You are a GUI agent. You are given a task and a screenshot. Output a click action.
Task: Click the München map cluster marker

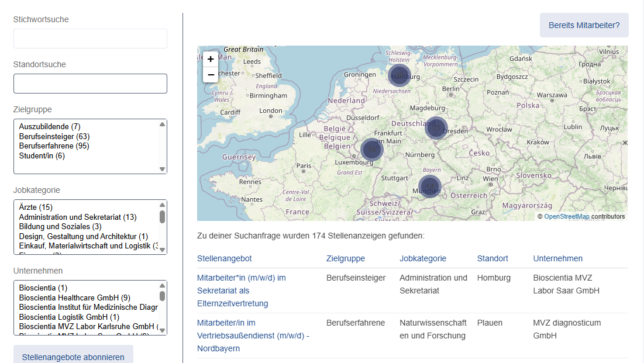point(429,186)
